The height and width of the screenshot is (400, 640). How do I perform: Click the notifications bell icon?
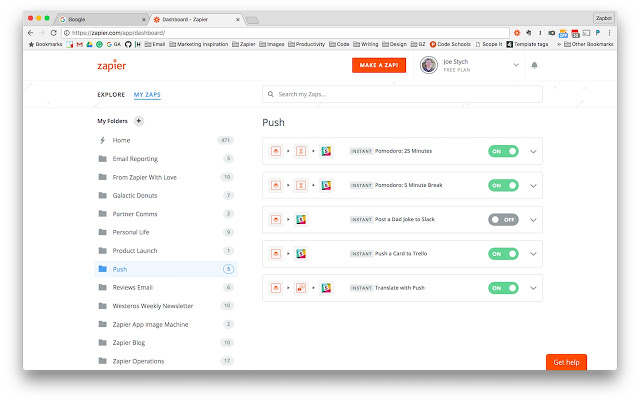[x=534, y=65]
